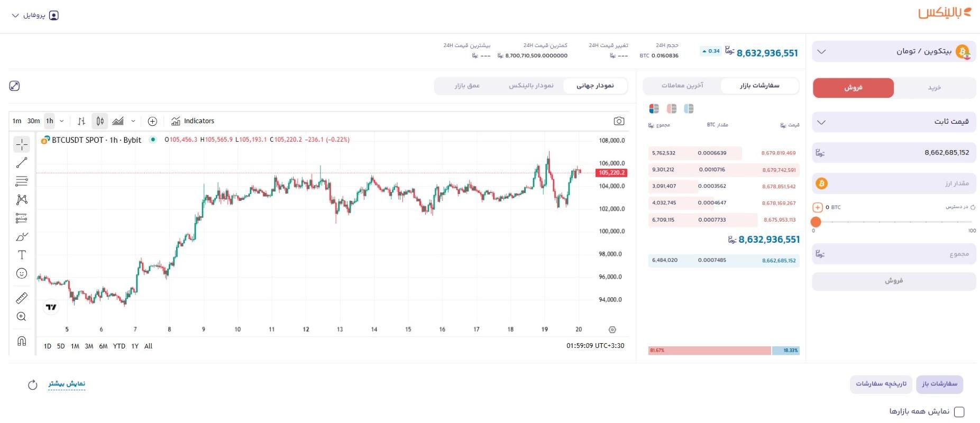Open the نمودار بالینکس tab

(531, 85)
